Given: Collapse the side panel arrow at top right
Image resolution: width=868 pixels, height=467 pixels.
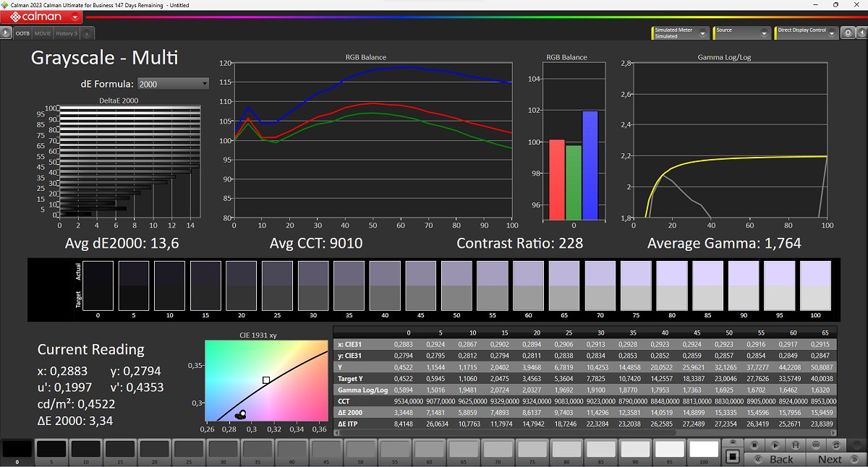Looking at the screenshot, I should tap(861, 33).
